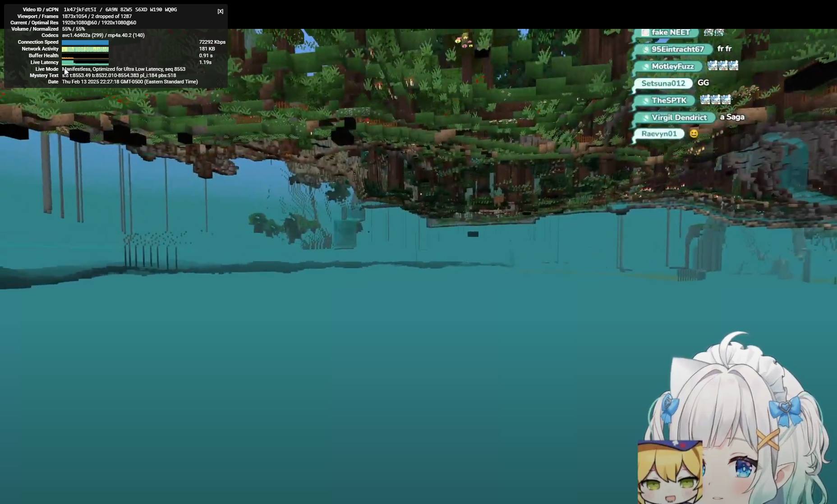Click the Connection Speed graph bar
Viewport: 837px width, 504px height.
[x=85, y=42]
